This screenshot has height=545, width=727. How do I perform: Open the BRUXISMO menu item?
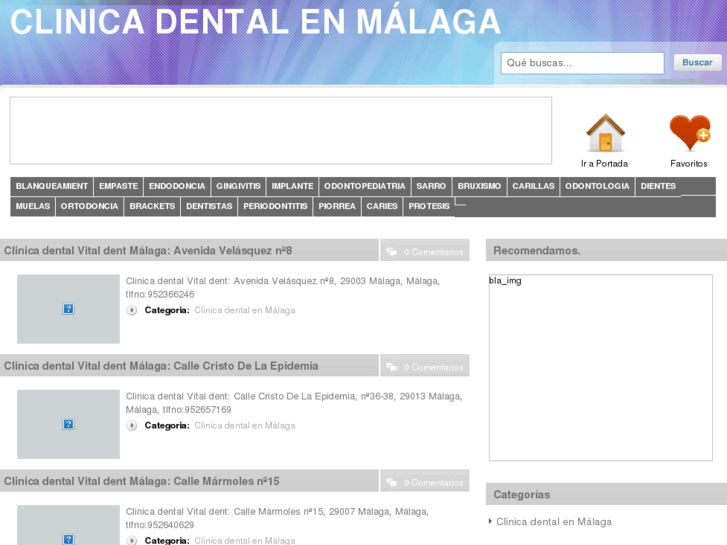coord(479,186)
